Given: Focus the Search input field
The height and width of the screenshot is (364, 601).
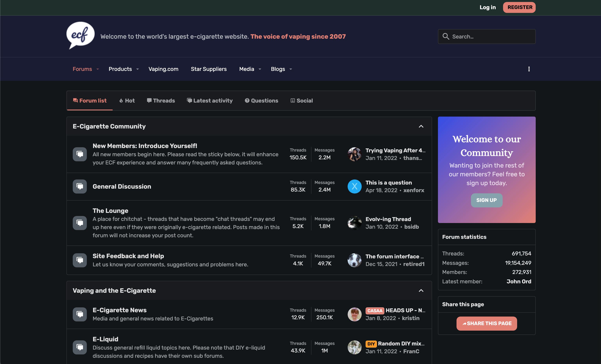Looking at the screenshot, I should [490, 37].
